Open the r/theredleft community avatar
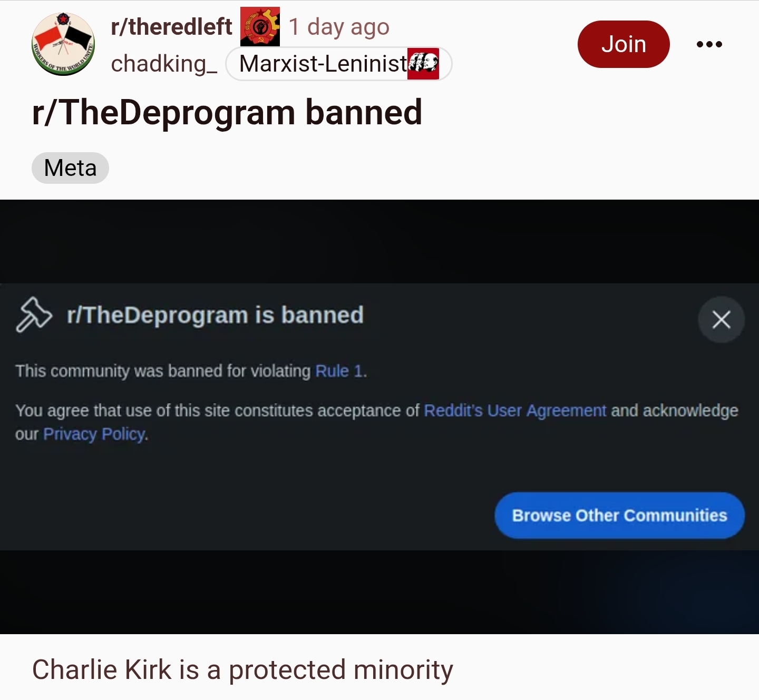The image size is (759, 700). pyautogui.click(x=63, y=44)
